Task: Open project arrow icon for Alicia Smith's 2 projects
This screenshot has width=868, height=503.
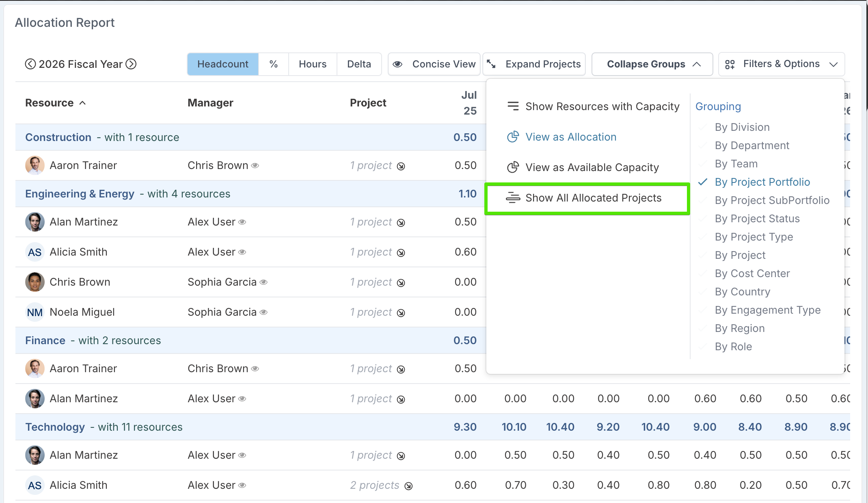Action: (408, 486)
